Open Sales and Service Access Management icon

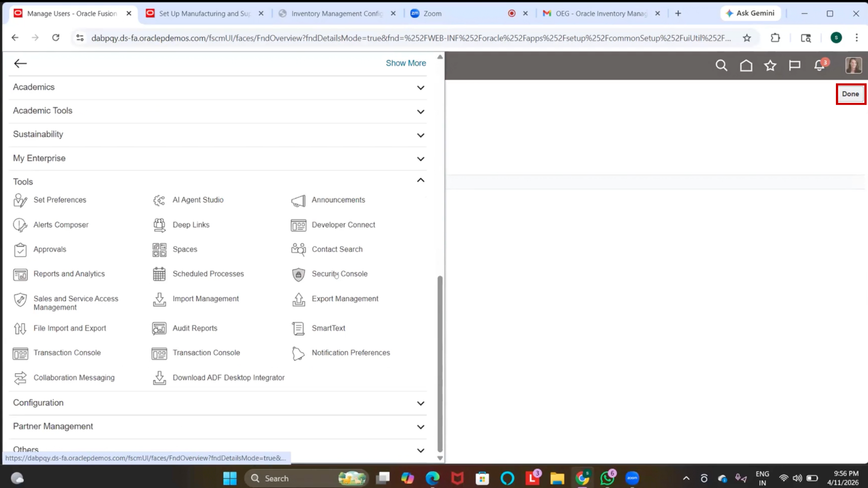point(20,300)
